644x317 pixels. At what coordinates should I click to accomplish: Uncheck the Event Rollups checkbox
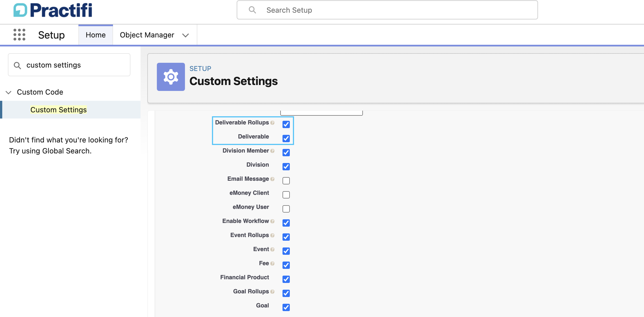[286, 237]
